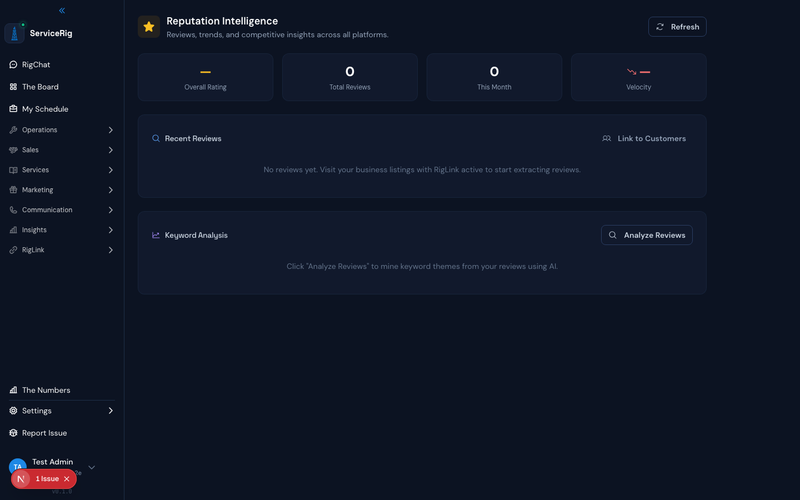Viewport: 800px width, 500px height.
Task: Click the Insights bar chart icon
Action: [x=13, y=230]
